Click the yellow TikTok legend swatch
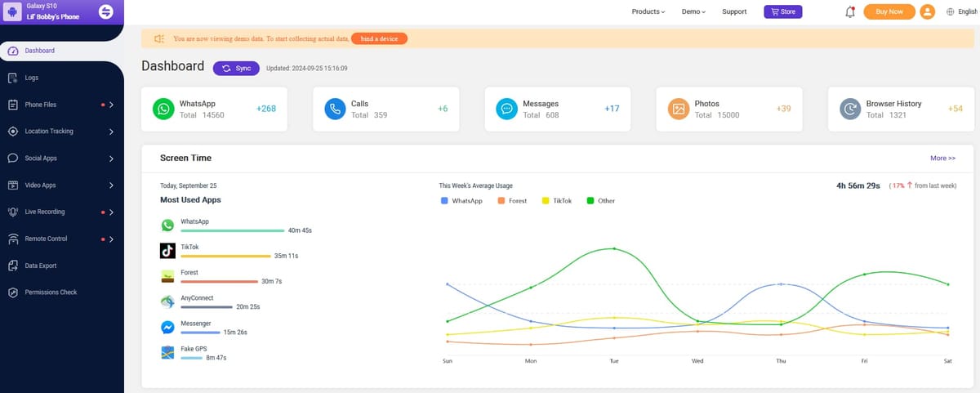 (x=546, y=200)
